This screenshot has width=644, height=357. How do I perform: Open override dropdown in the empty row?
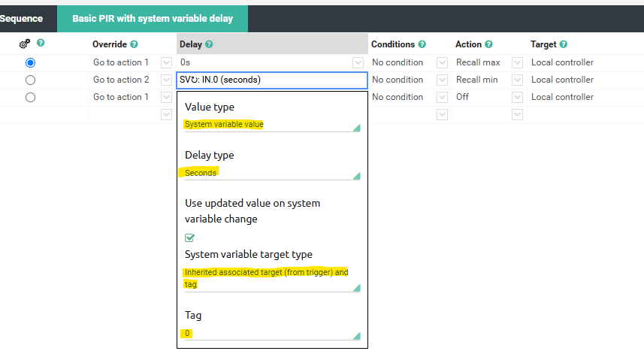tap(166, 115)
